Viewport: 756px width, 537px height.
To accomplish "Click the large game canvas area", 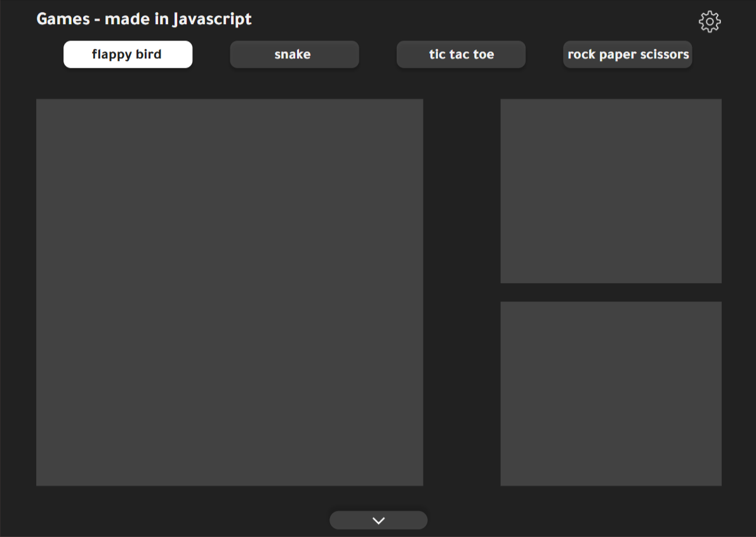I will (x=229, y=292).
